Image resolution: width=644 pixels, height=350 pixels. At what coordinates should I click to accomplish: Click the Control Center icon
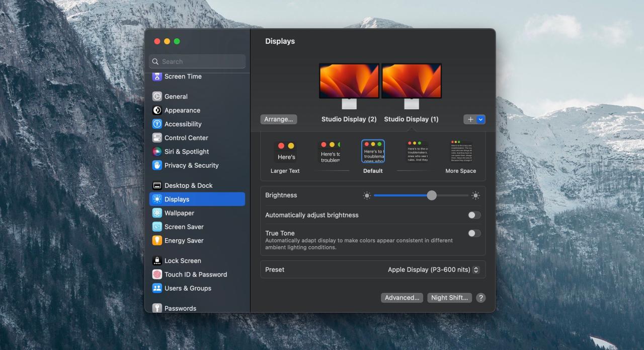tap(157, 137)
